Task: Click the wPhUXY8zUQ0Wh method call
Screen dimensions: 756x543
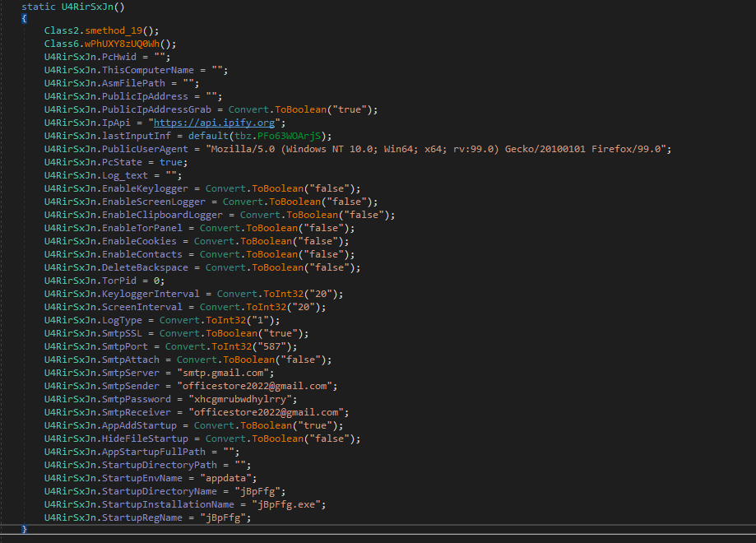Action: (x=122, y=44)
